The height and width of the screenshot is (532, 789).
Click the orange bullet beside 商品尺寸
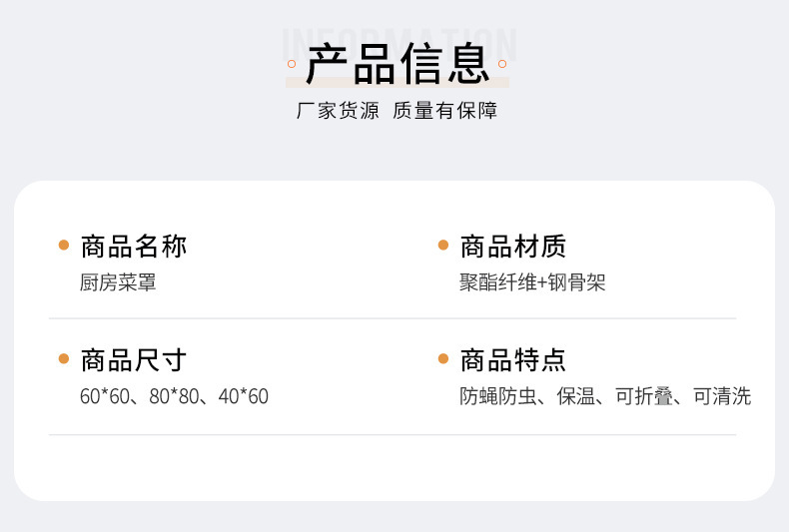(x=64, y=358)
